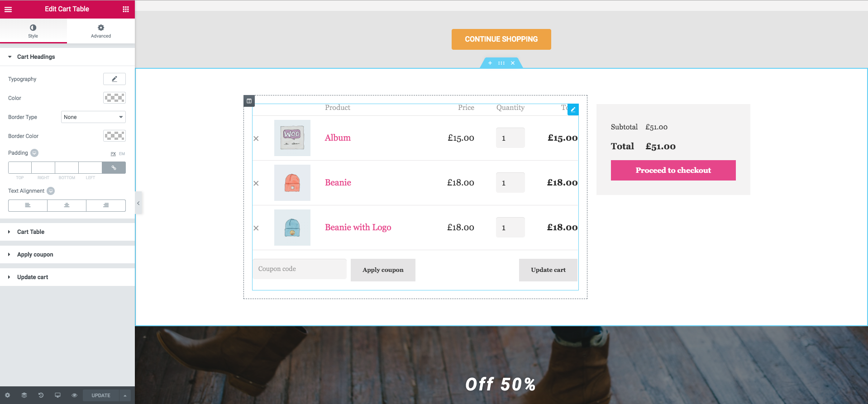Click the Price column heading
868x404 pixels.
466,108
